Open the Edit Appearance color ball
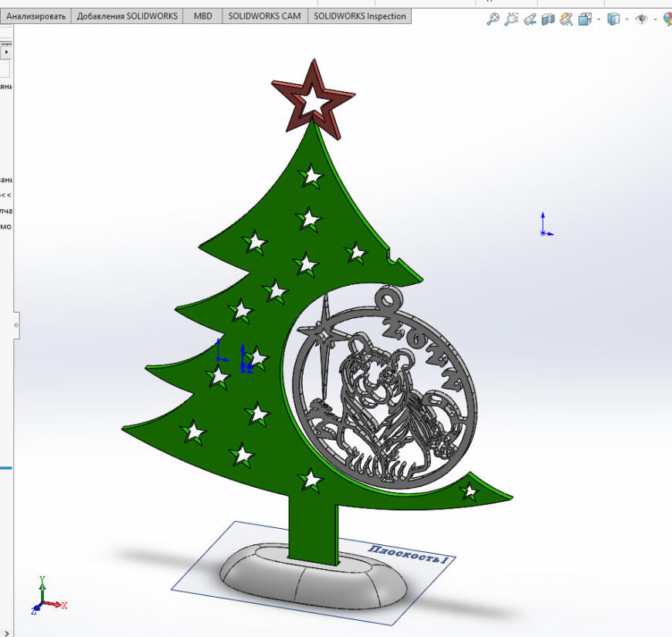The width and height of the screenshot is (672, 637). pyautogui.click(x=667, y=19)
